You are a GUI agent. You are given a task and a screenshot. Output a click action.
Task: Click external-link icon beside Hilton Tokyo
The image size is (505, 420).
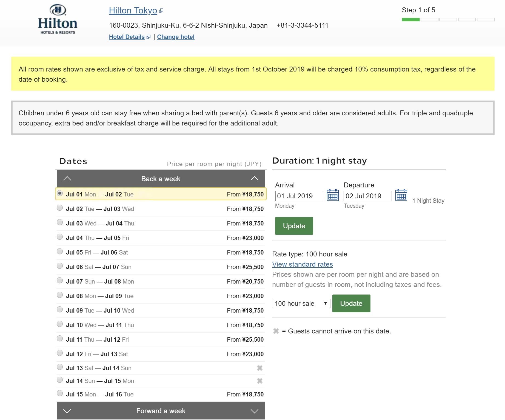point(161,11)
